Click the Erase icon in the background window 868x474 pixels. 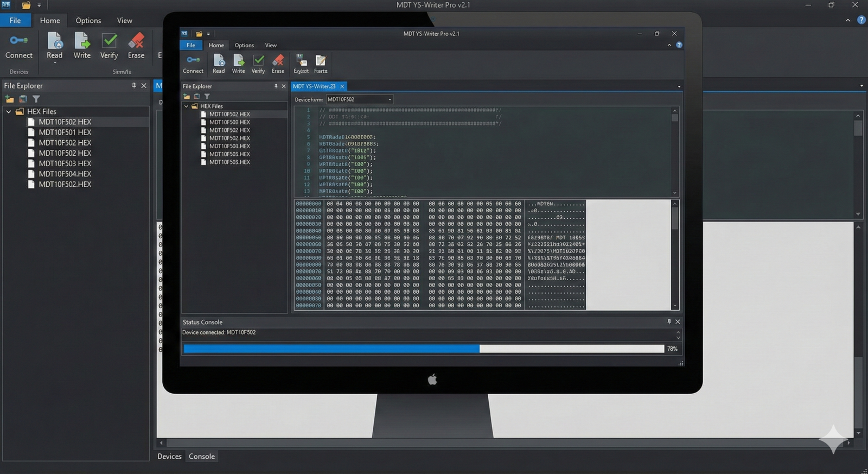[136, 40]
